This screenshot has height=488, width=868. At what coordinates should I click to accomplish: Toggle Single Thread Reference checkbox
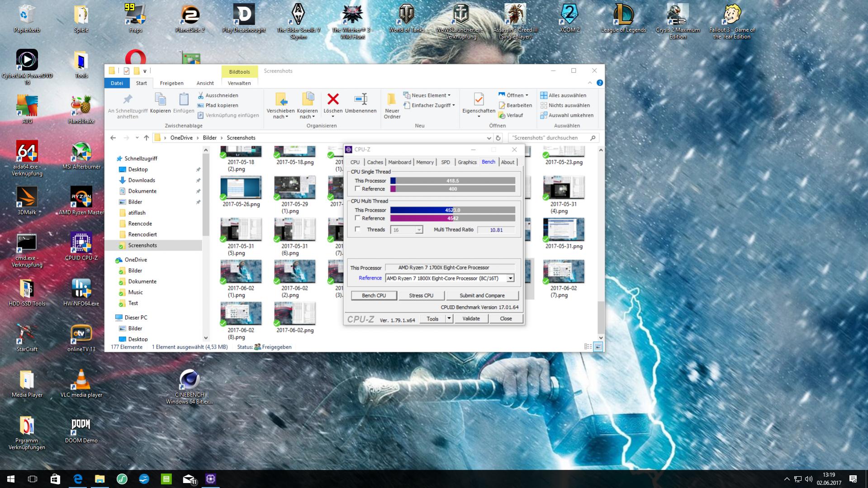point(358,189)
